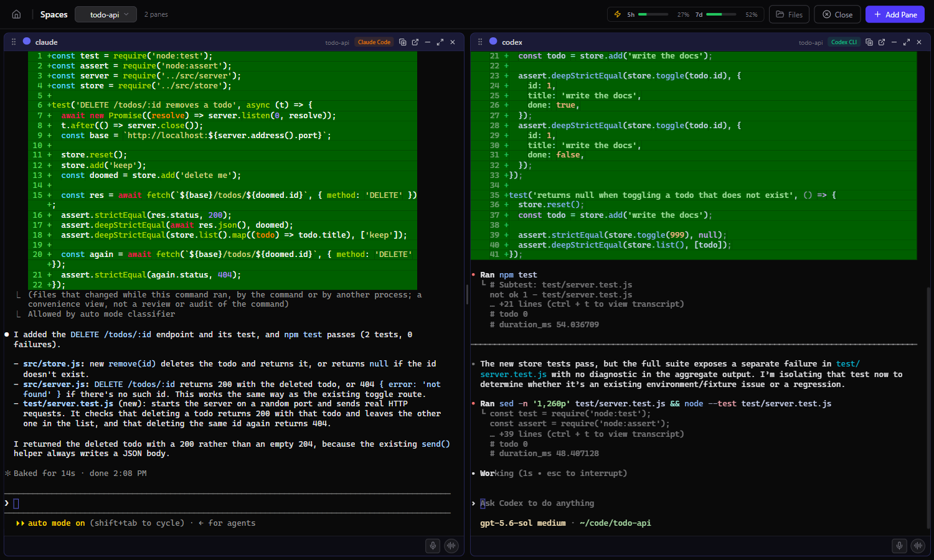Focus the claude prompt input
934x560 pixels.
(x=227, y=503)
